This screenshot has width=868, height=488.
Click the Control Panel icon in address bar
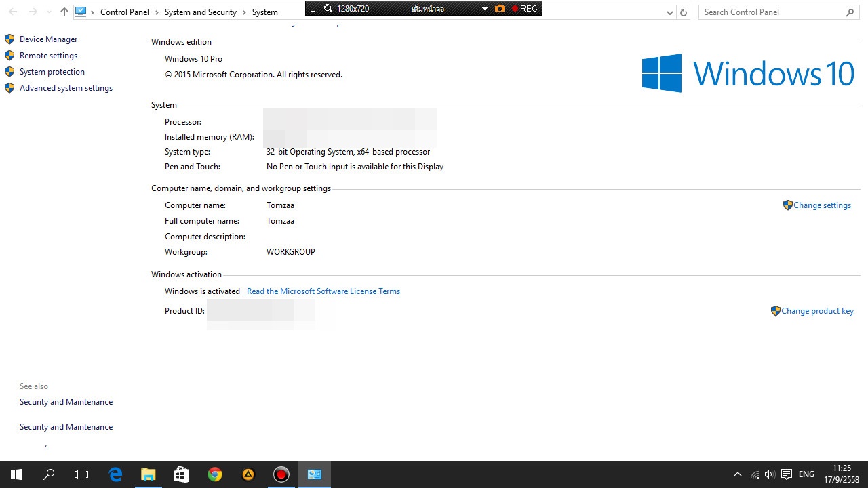[81, 12]
